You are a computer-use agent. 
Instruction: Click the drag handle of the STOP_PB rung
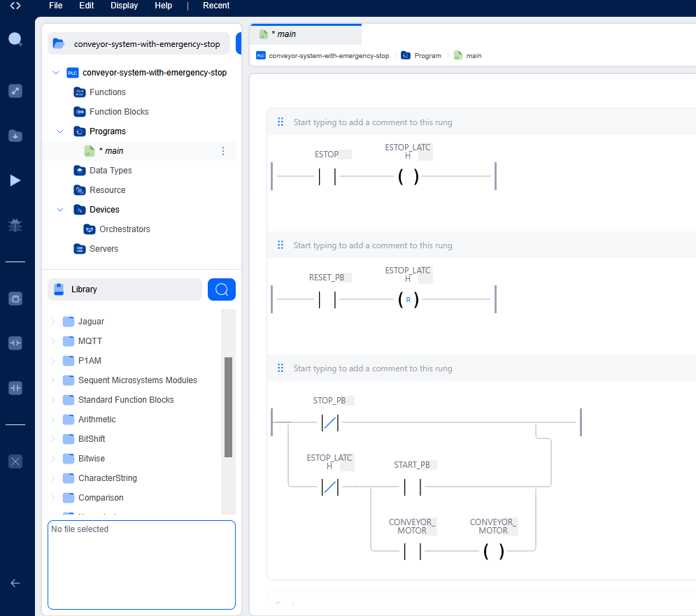tap(280, 368)
